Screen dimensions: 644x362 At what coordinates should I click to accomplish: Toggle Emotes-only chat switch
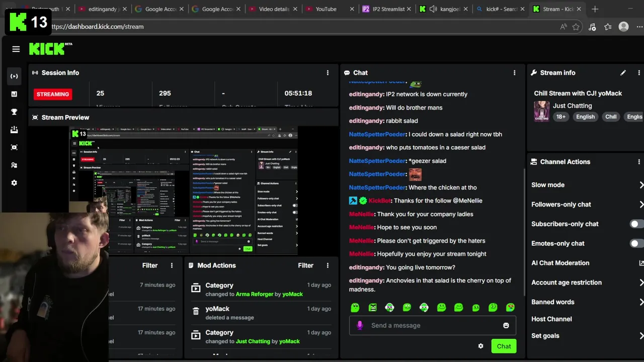coord(636,243)
